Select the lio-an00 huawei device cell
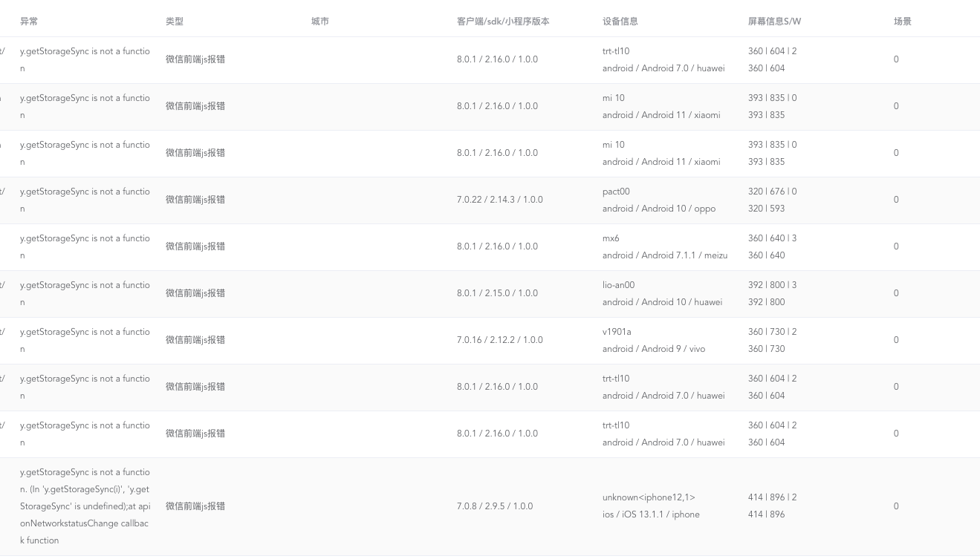This screenshot has height=559, width=980. 662,293
